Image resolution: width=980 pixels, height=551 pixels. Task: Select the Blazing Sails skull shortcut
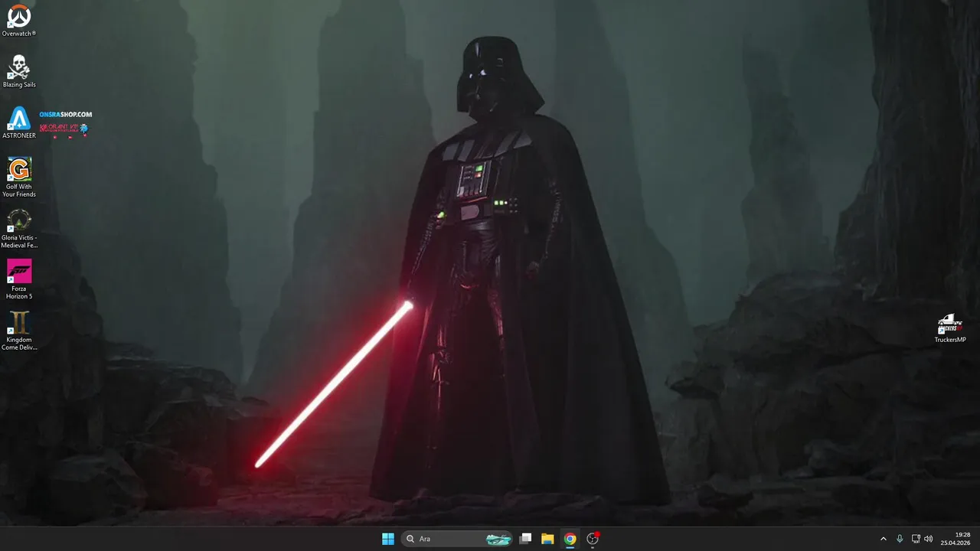[19, 71]
